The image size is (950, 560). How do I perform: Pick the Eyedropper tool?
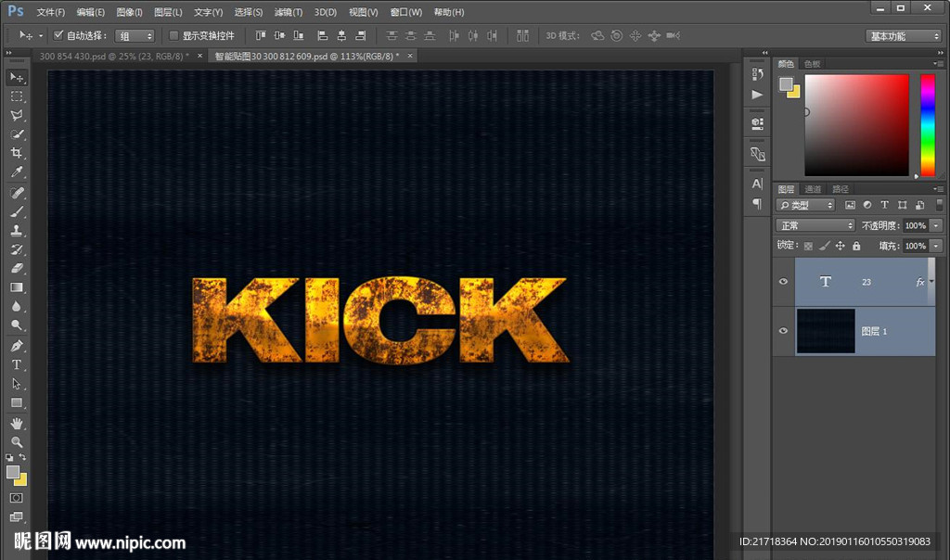coord(17,172)
